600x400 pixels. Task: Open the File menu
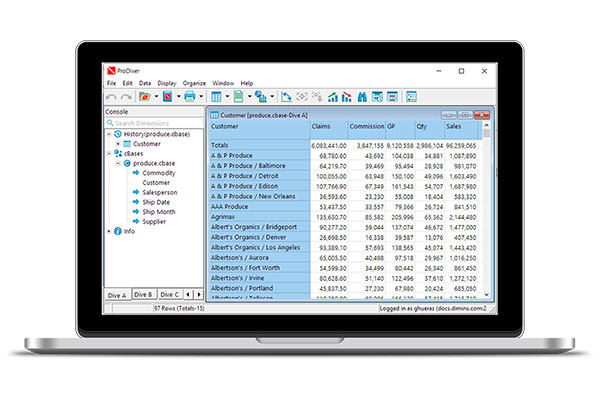pyautogui.click(x=111, y=83)
